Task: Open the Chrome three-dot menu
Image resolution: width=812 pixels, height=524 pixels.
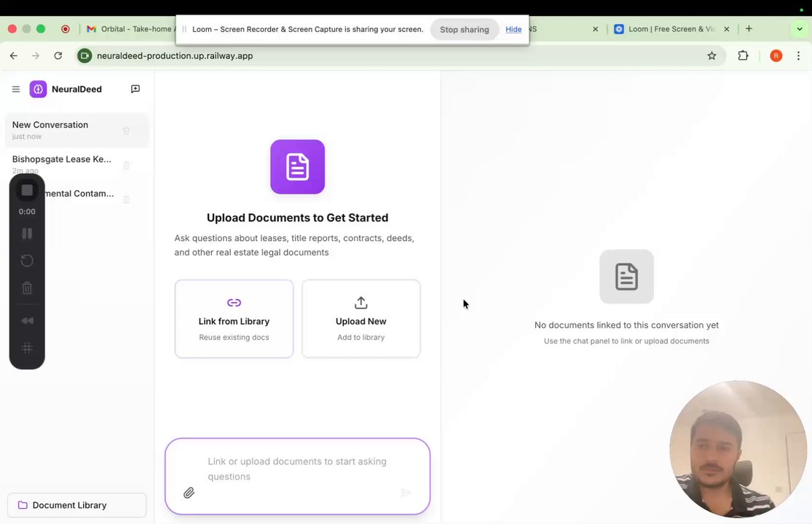Action: pos(798,56)
